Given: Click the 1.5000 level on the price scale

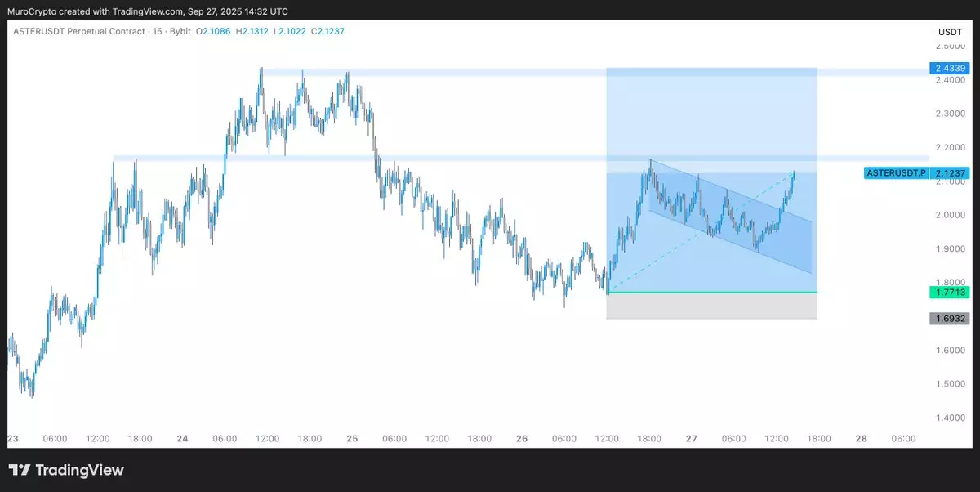Looking at the screenshot, I should (949, 384).
